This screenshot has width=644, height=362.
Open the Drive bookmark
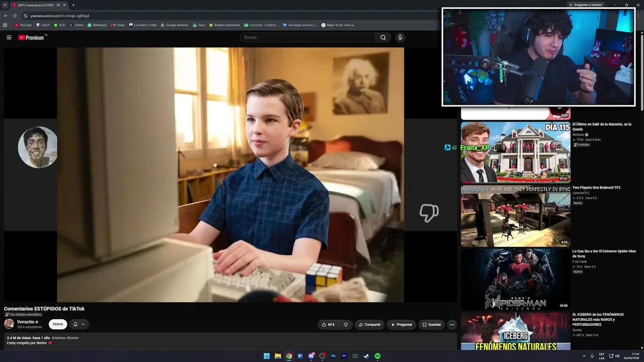199,25
